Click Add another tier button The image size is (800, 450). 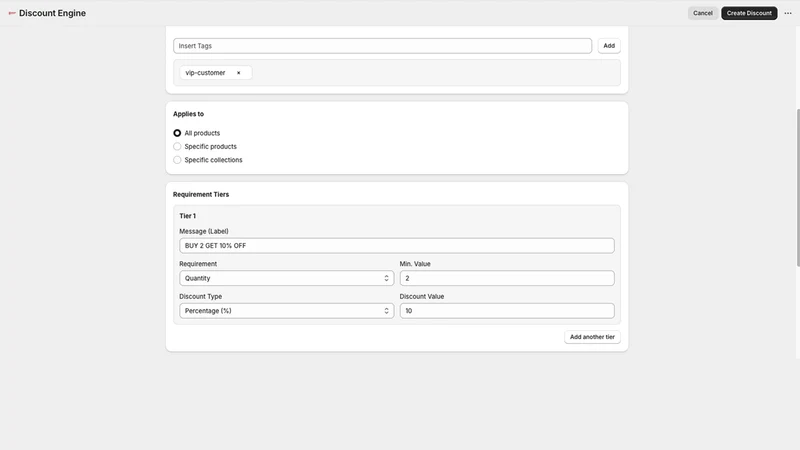(x=592, y=337)
